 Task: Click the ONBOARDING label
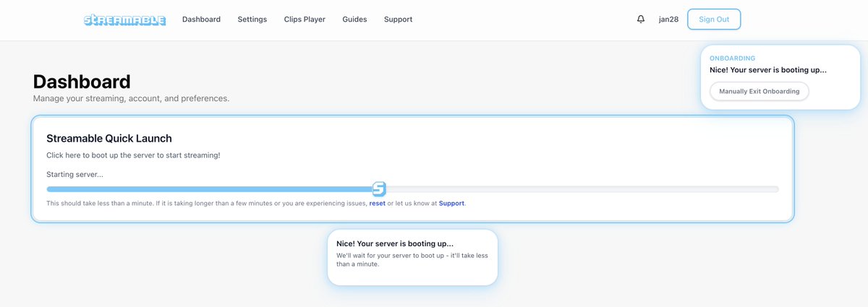pos(732,58)
